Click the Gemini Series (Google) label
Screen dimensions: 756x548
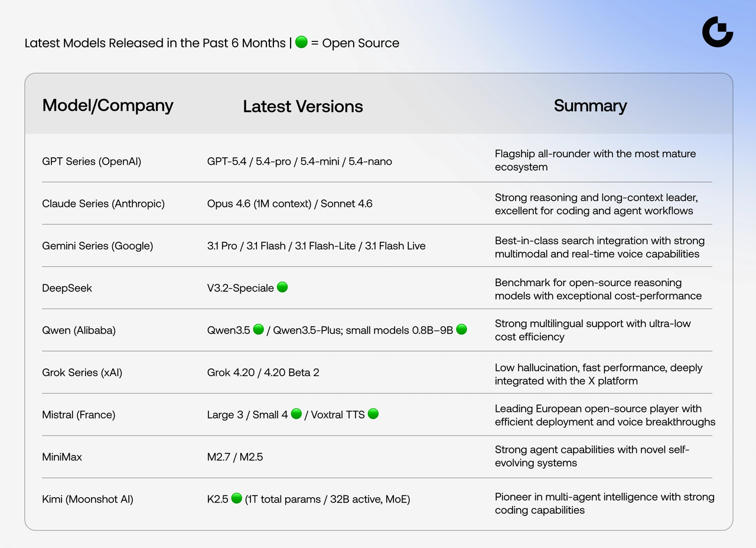click(97, 246)
